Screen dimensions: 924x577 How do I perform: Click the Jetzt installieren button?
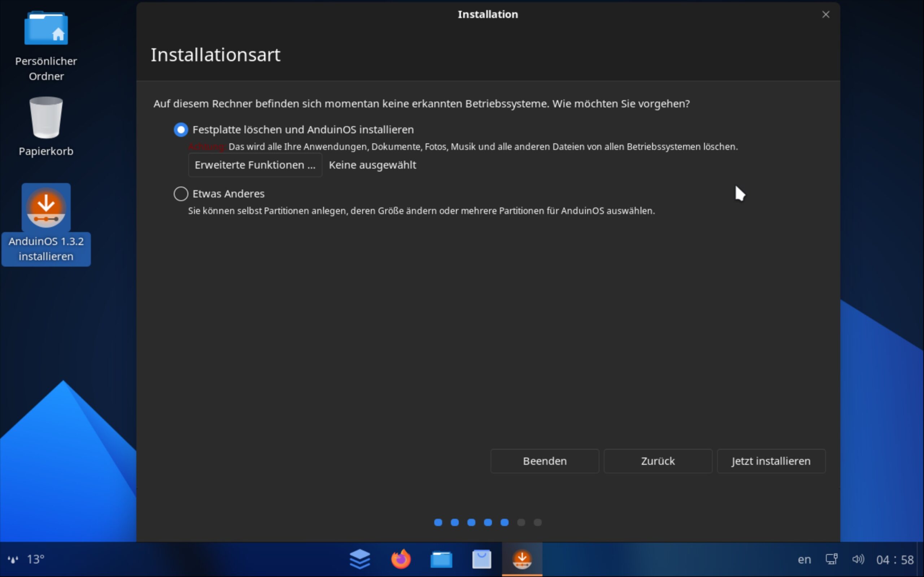tap(771, 461)
